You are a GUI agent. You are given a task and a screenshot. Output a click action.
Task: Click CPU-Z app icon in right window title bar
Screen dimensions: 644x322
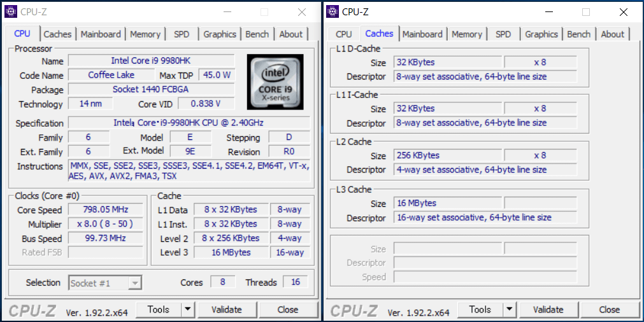point(333,12)
